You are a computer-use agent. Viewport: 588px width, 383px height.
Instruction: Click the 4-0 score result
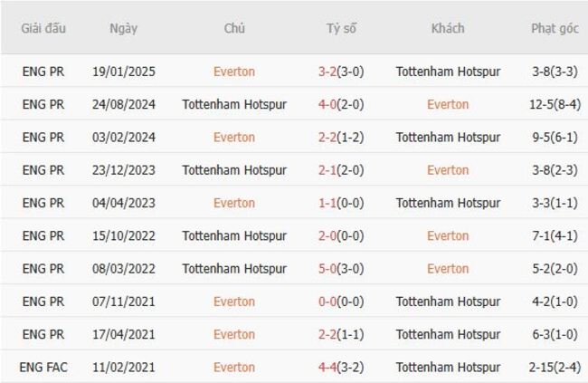(329, 104)
